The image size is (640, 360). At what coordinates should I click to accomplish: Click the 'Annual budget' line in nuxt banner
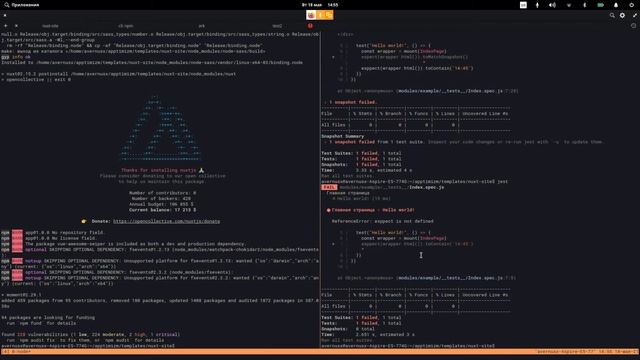point(161,204)
